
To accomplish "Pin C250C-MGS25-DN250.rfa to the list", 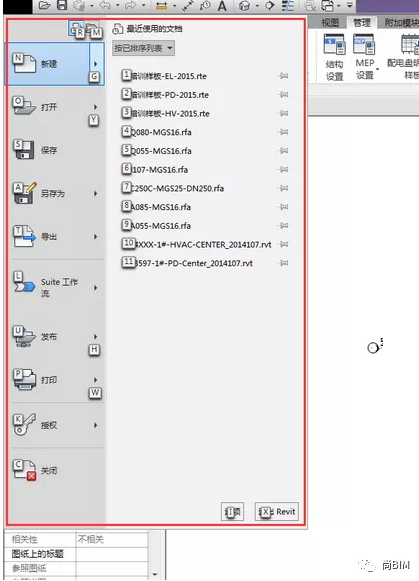I will pyautogui.click(x=283, y=188).
